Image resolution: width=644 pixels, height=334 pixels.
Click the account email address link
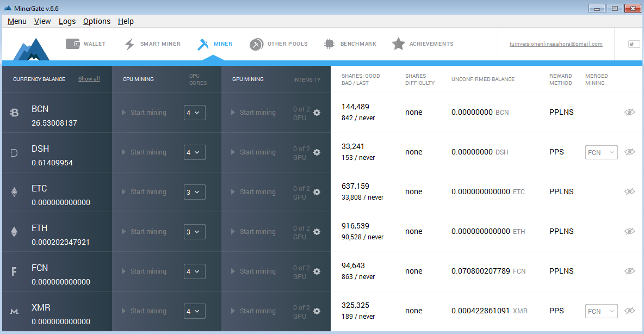point(556,44)
